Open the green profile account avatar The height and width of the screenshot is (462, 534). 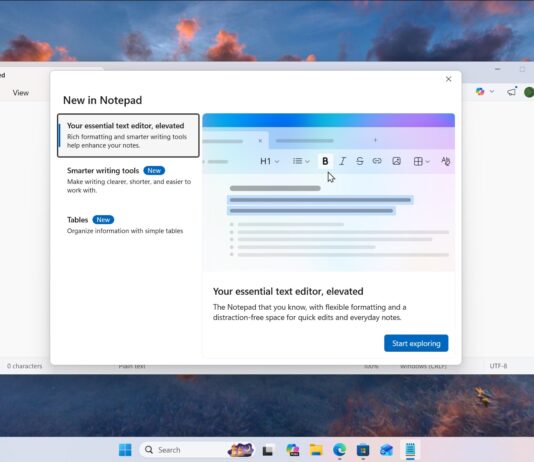tap(529, 92)
